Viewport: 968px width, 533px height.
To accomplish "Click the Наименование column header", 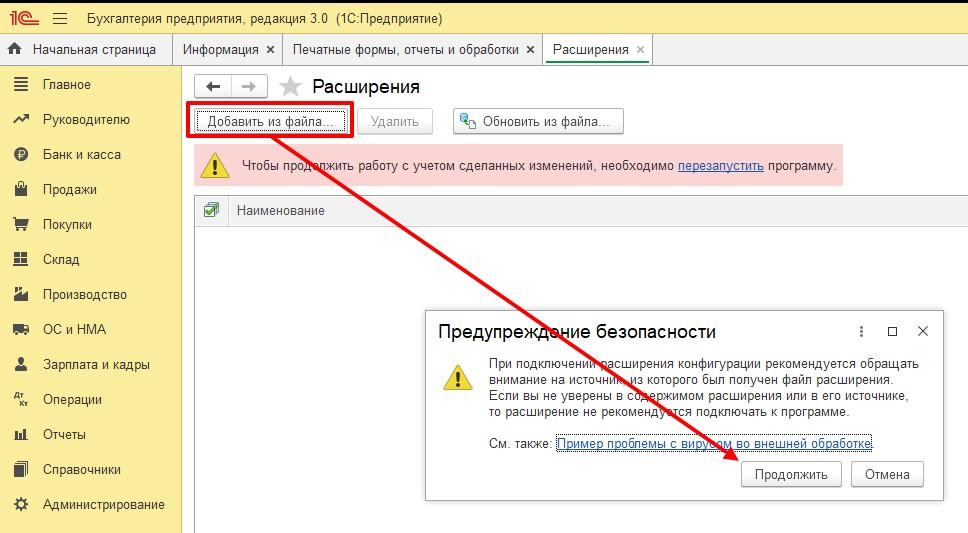I will coord(281,211).
